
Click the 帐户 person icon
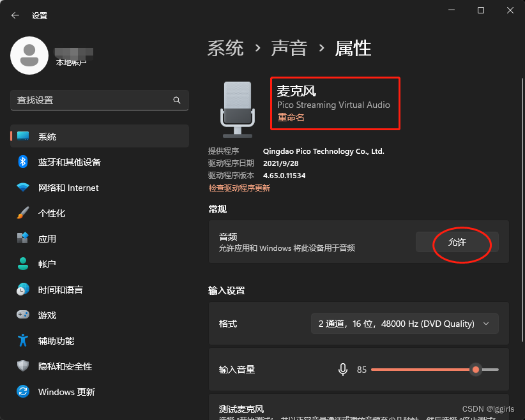(x=23, y=264)
